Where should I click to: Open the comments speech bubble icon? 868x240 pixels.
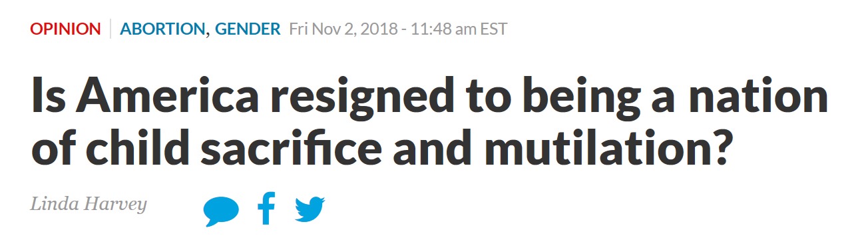(221, 211)
